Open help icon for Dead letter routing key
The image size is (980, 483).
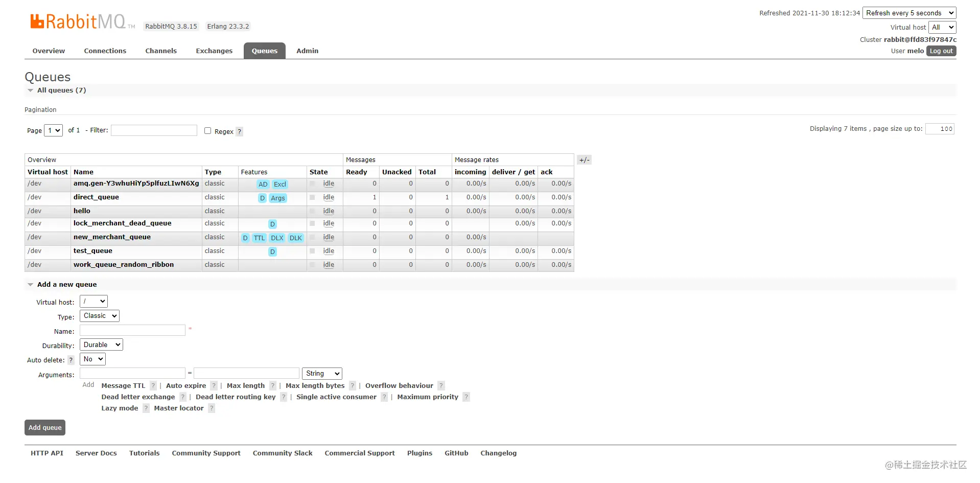pos(283,397)
